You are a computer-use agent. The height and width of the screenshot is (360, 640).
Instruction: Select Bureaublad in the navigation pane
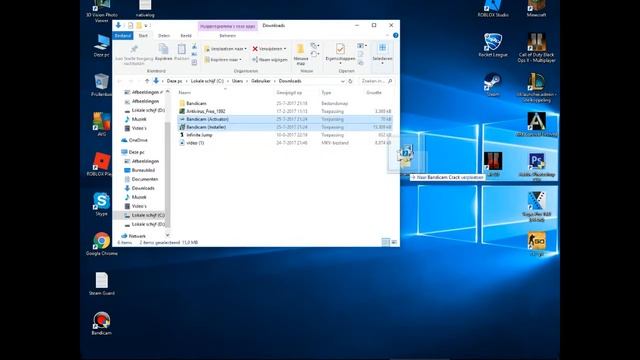click(x=143, y=170)
